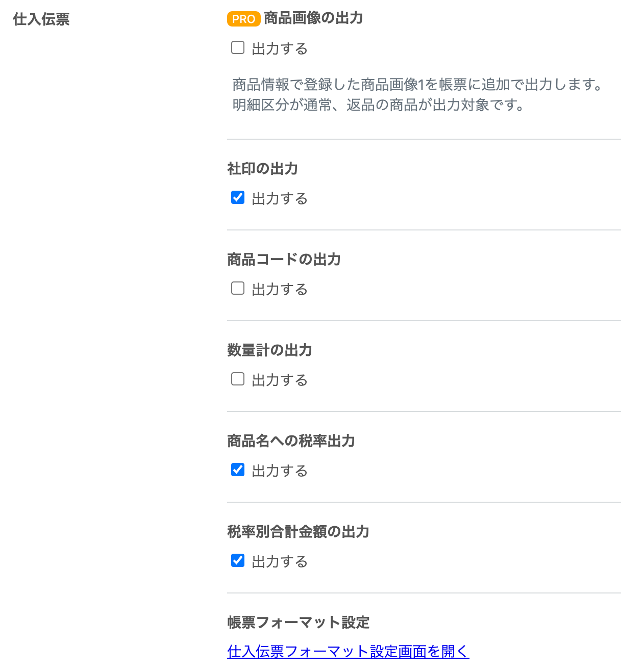Screen dimensions: 621x672
Task: Disable the 商品名への税率出力 checkbox
Action: click(238, 470)
